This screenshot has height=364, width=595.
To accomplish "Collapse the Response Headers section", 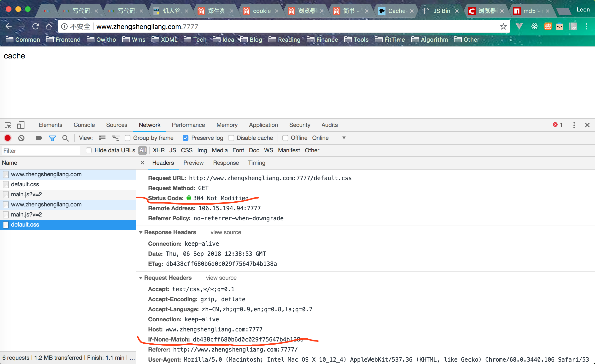I will 141,232.
